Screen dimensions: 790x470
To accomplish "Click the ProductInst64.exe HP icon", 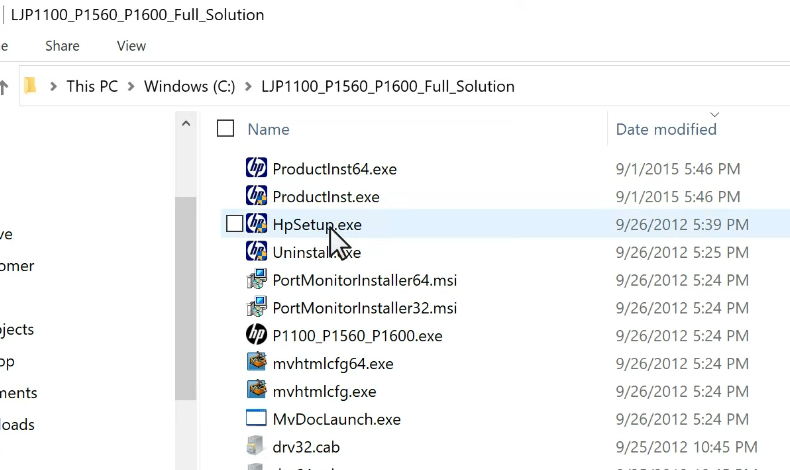I will (256, 168).
